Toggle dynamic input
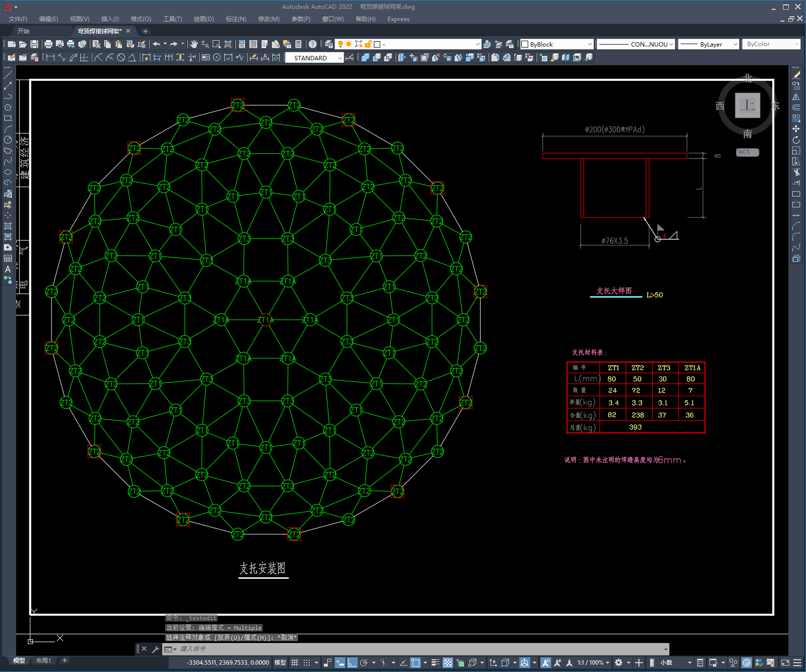This screenshot has width=806, height=672. pyautogui.click(x=340, y=663)
